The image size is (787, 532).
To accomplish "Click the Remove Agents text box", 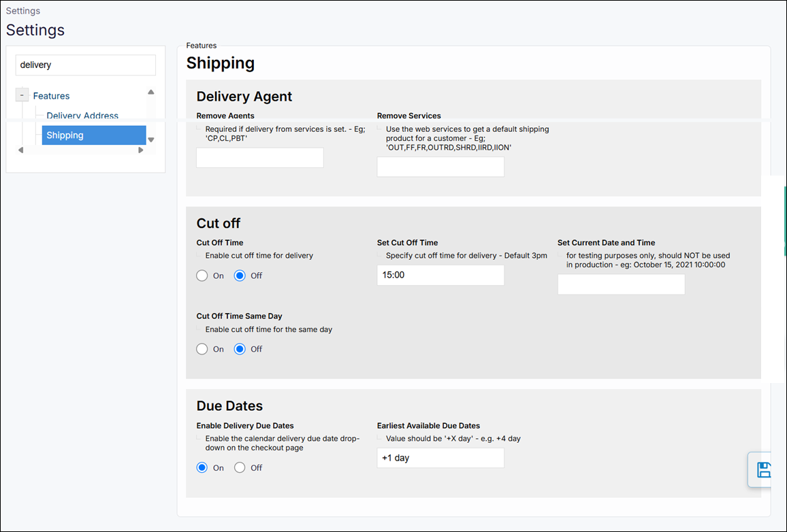I will pos(260,158).
